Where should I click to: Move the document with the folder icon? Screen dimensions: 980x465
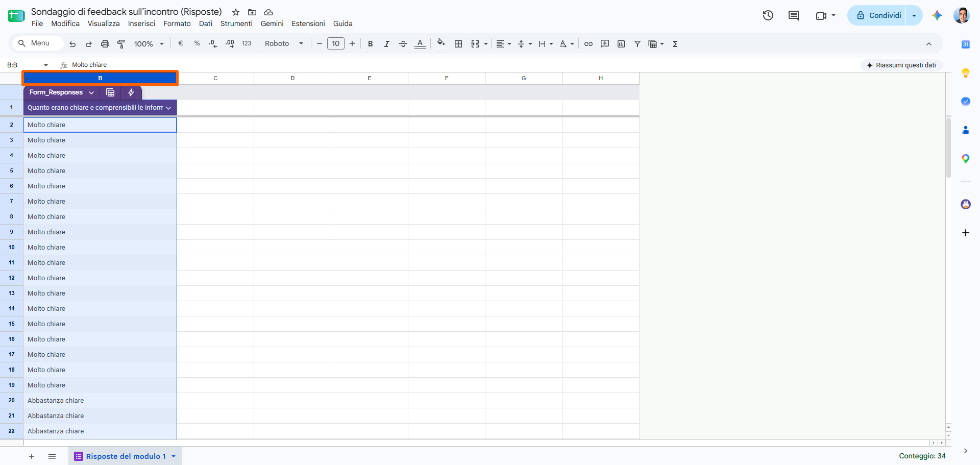click(252, 12)
